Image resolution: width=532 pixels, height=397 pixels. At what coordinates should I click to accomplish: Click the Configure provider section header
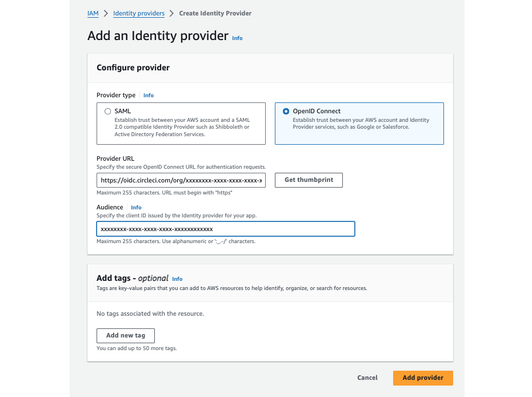133,68
